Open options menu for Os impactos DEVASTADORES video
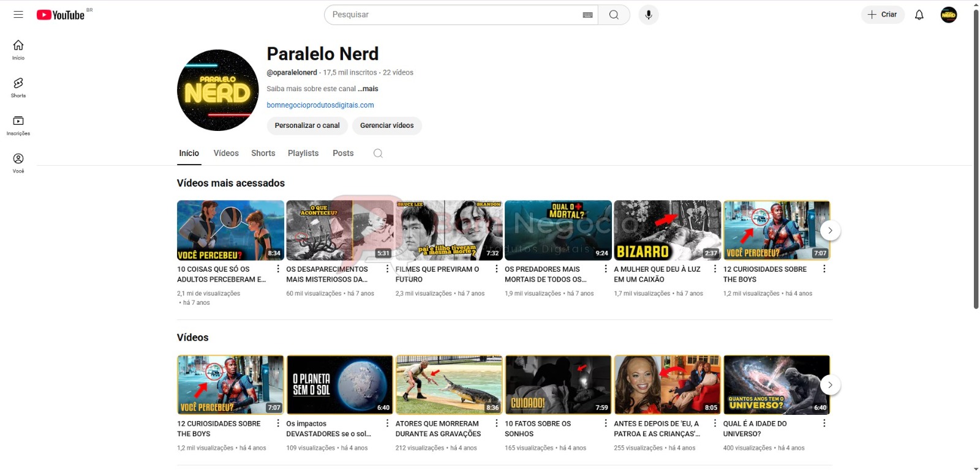The height and width of the screenshot is (473, 980). point(387,423)
